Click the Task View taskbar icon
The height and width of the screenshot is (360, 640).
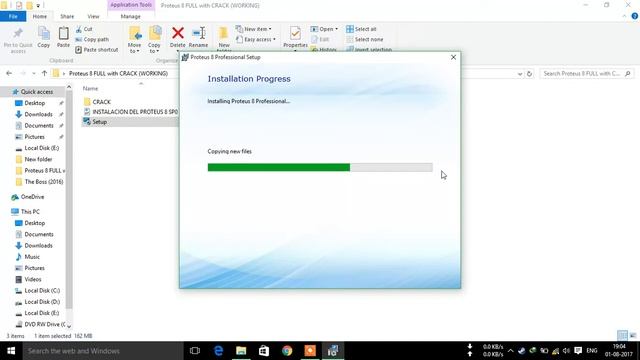coord(195,351)
